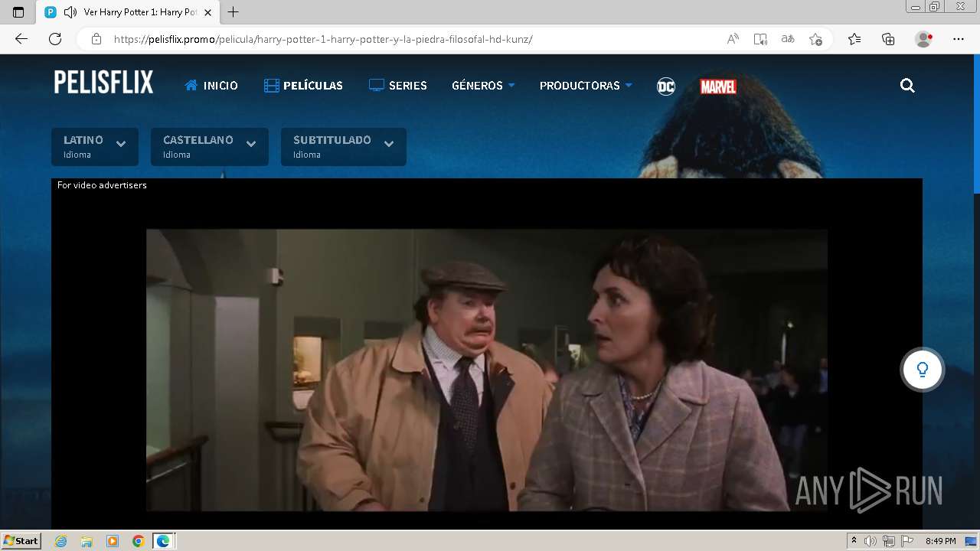Show hidden tray icons arrow
Viewport: 980px width, 551px height.
click(854, 541)
